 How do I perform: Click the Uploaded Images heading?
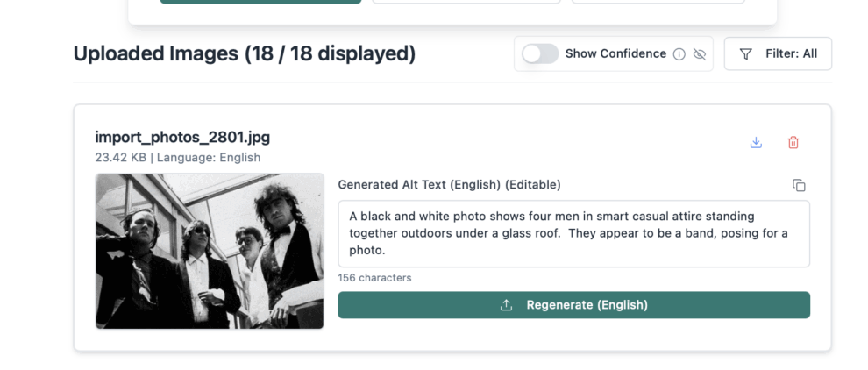[x=244, y=53]
